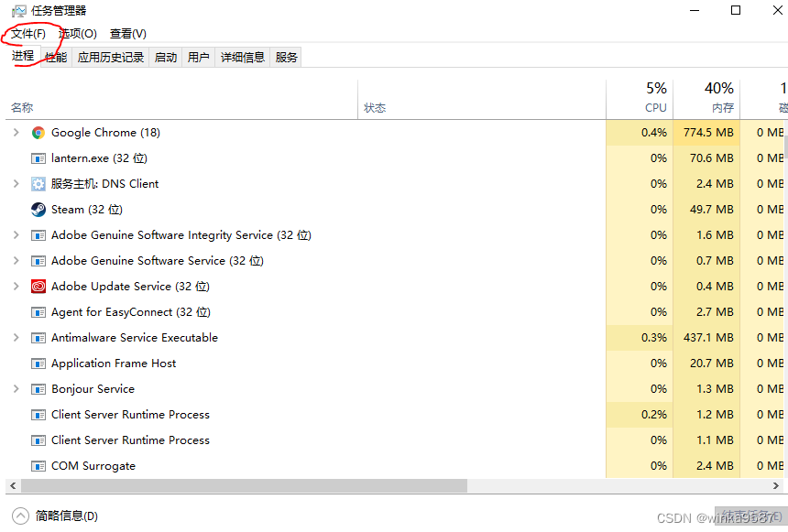Select the Agent for EasyConnect row name
The height and width of the screenshot is (532, 788).
point(131,312)
